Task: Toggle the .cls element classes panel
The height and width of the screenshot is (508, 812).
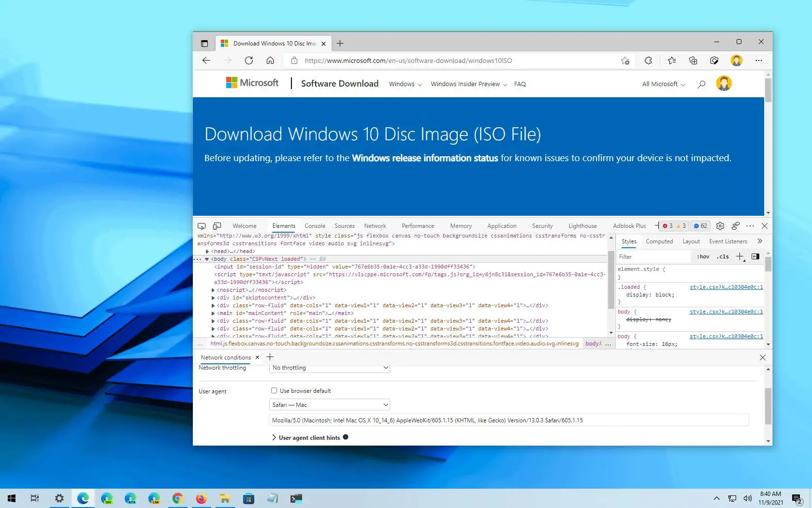Action: tap(723, 257)
